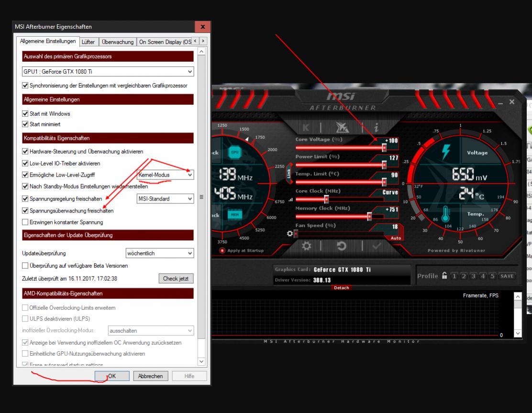The image size is (532, 413).
Task: Open curve editor bars icon beside Core Clock
Action: coord(290,200)
